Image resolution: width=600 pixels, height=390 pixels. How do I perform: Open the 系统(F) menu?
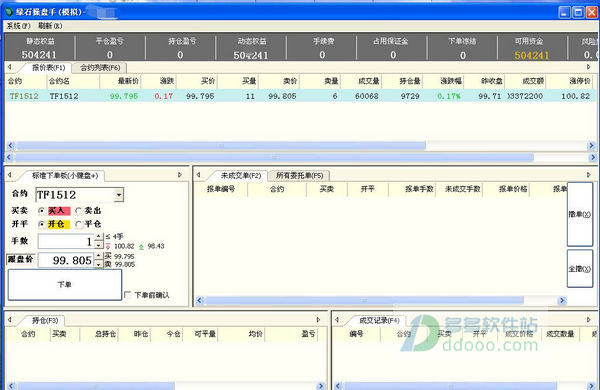(18, 26)
